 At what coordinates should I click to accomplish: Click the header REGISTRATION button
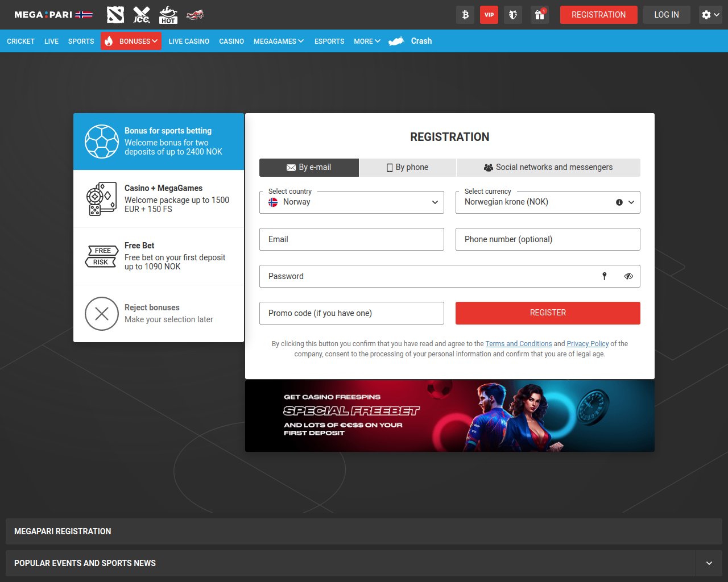(x=599, y=15)
